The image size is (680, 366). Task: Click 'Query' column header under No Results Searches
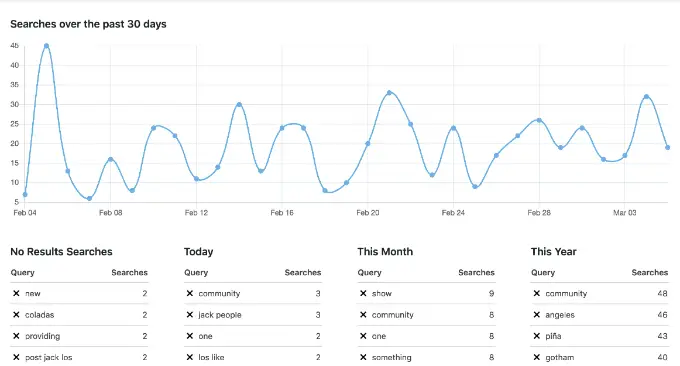(23, 272)
